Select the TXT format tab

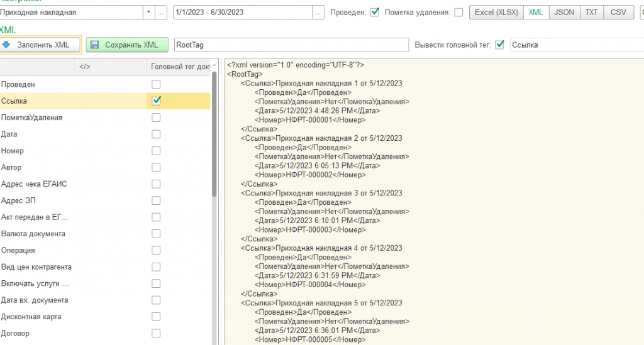coord(591,12)
